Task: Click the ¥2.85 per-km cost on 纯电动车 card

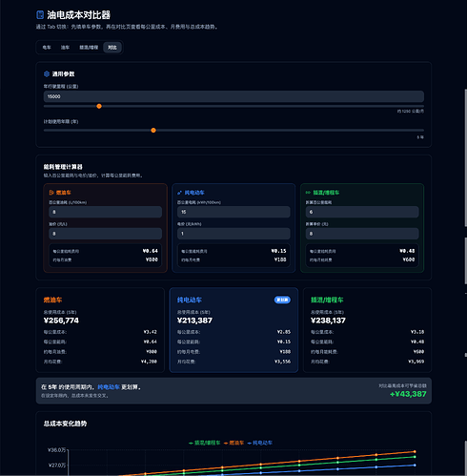Action: (x=284, y=332)
